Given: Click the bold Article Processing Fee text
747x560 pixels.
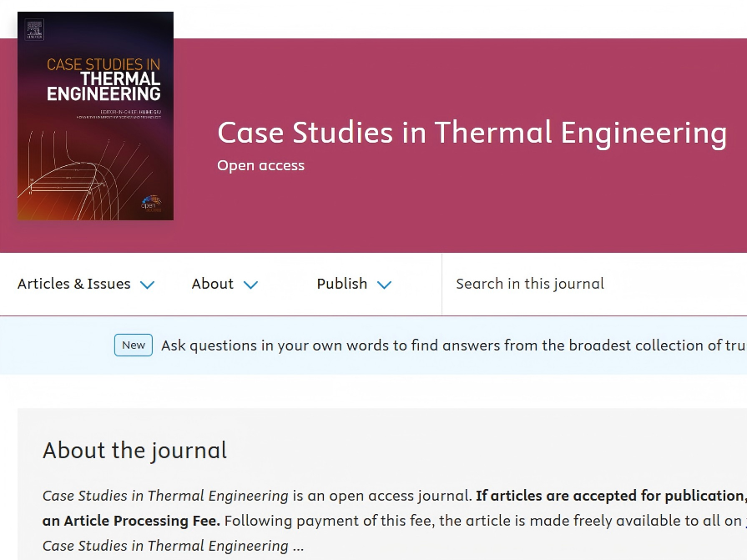Looking at the screenshot, I should [x=131, y=521].
